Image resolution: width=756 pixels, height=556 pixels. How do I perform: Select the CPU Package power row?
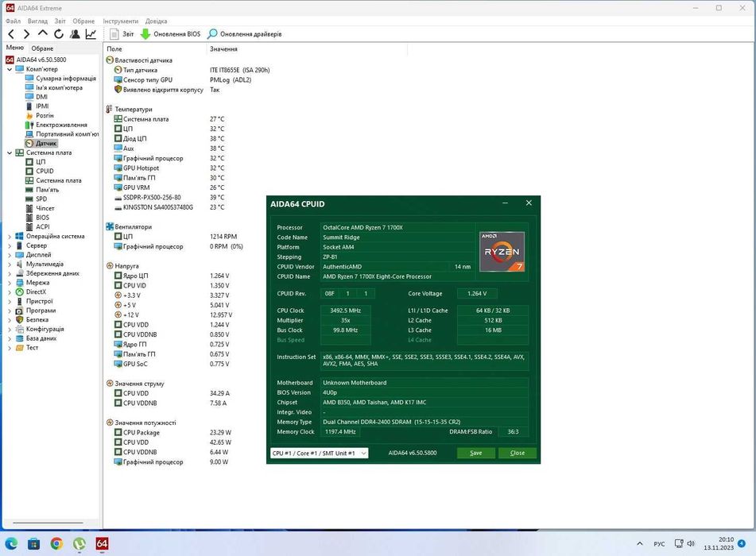pyautogui.click(x=173, y=433)
